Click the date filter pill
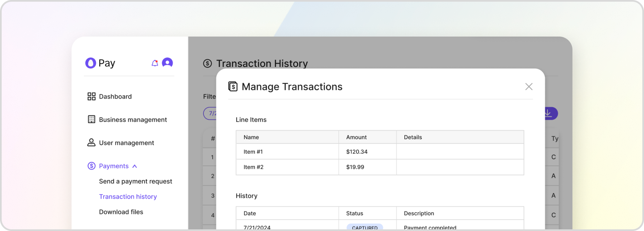The width and height of the screenshot is (644, 231). [x=210, y=113]
